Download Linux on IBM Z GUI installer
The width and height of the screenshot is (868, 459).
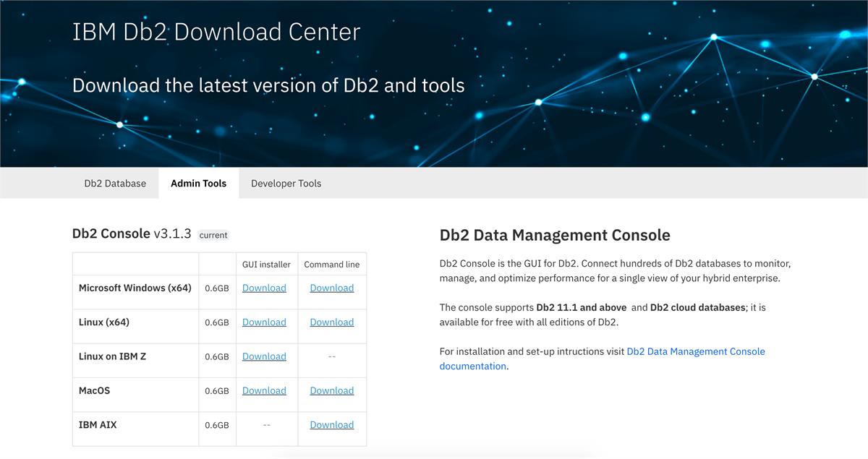264,356
